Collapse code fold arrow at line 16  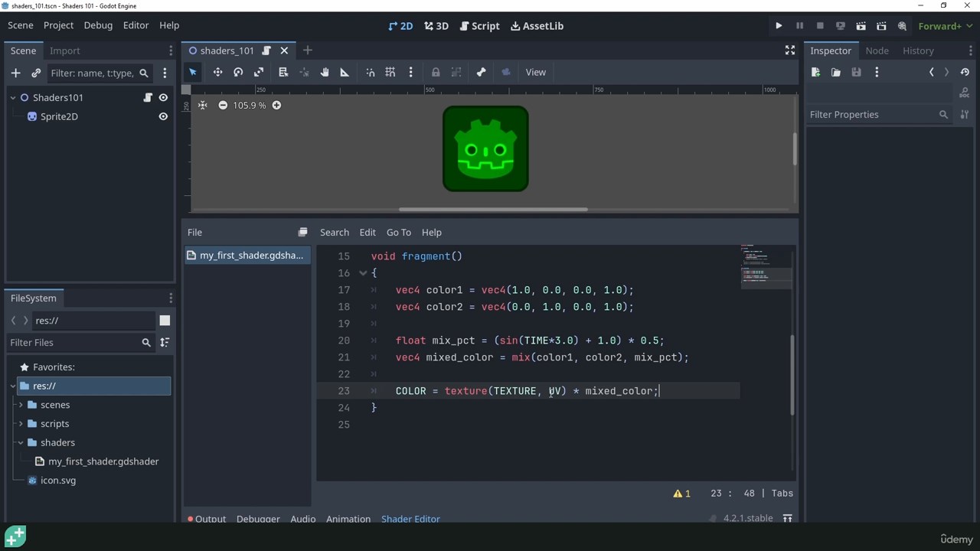[x=363, y=273]
